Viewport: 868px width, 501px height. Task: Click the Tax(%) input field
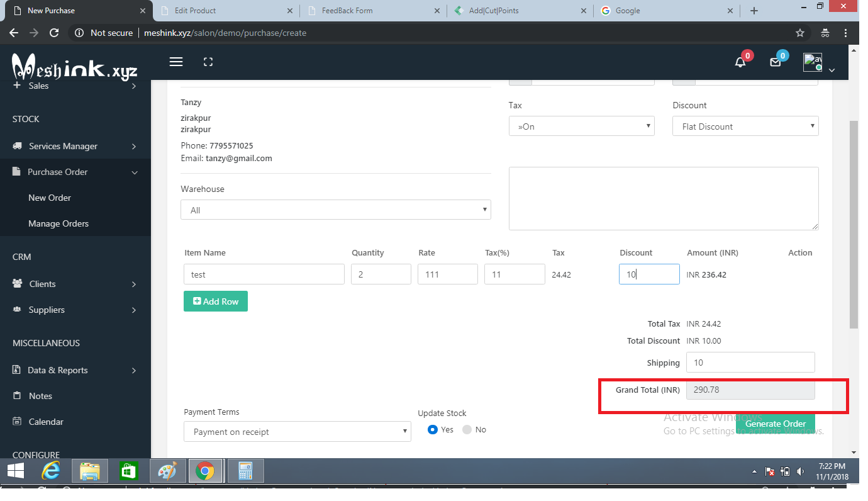point(515,274)
